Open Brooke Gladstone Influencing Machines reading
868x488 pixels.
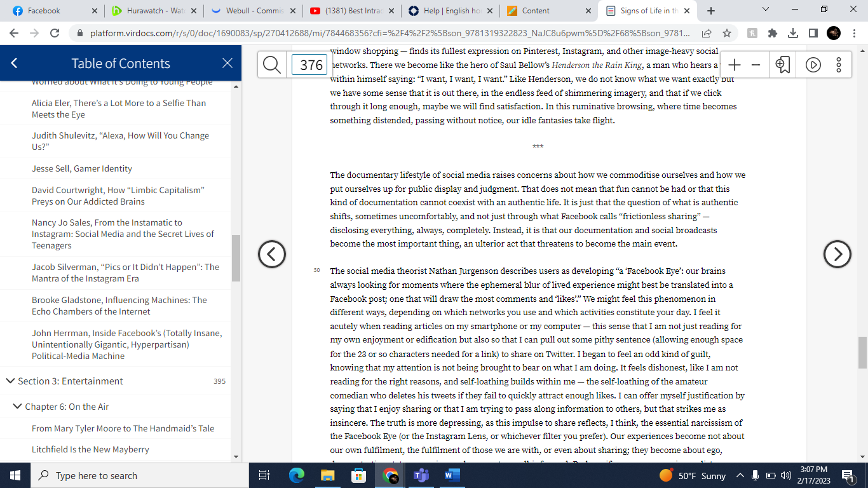click(x=119, y=306)
